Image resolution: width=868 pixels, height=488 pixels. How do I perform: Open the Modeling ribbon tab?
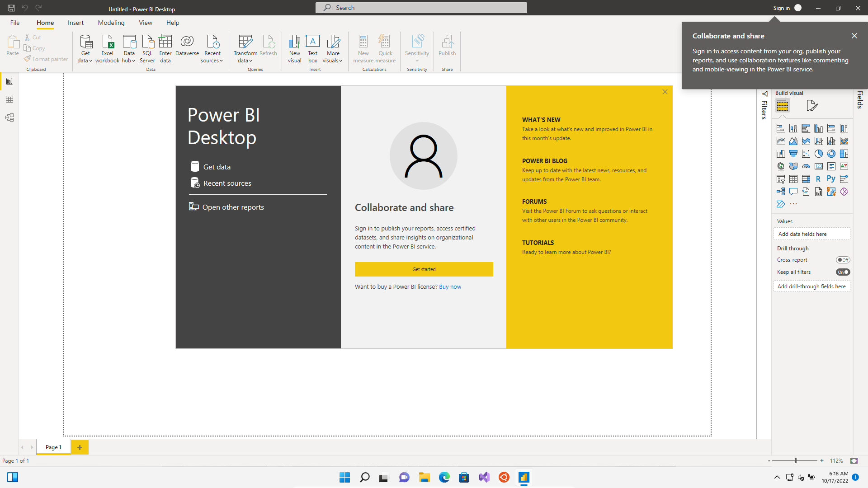point(111,23)
